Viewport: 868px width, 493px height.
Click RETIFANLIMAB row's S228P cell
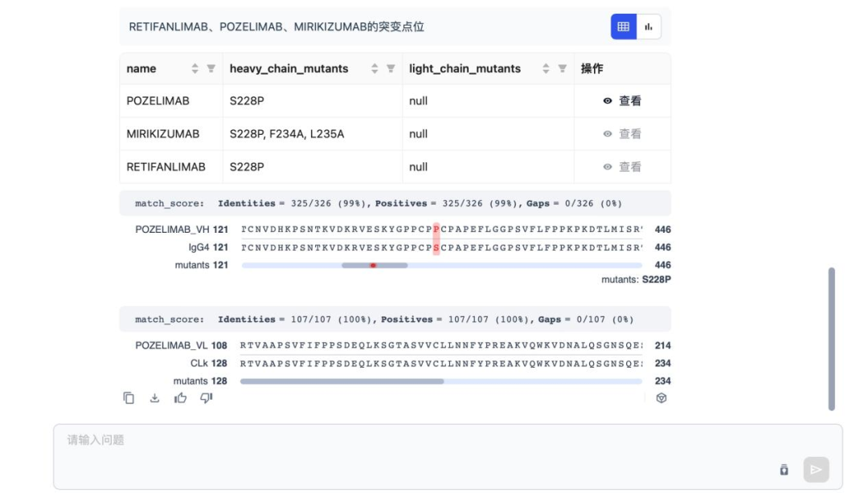pyautogui.click(x=313, y=167)
